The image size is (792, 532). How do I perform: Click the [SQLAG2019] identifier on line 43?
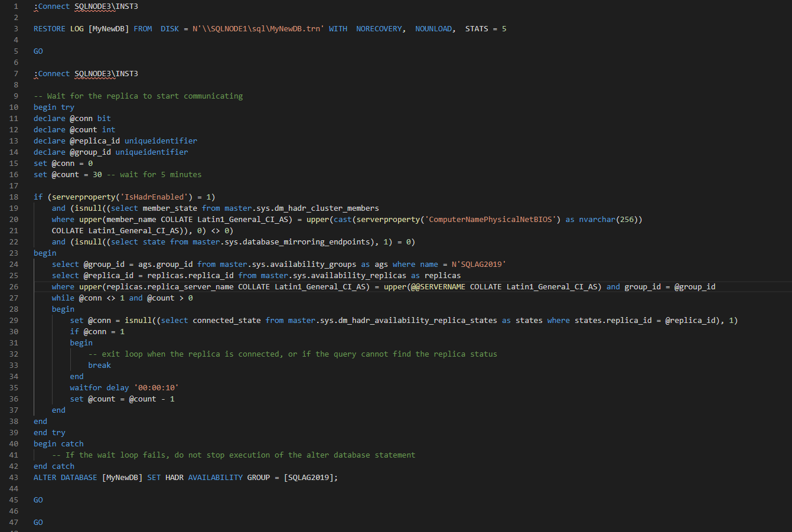pyautogui.click(x=309, y=477)
